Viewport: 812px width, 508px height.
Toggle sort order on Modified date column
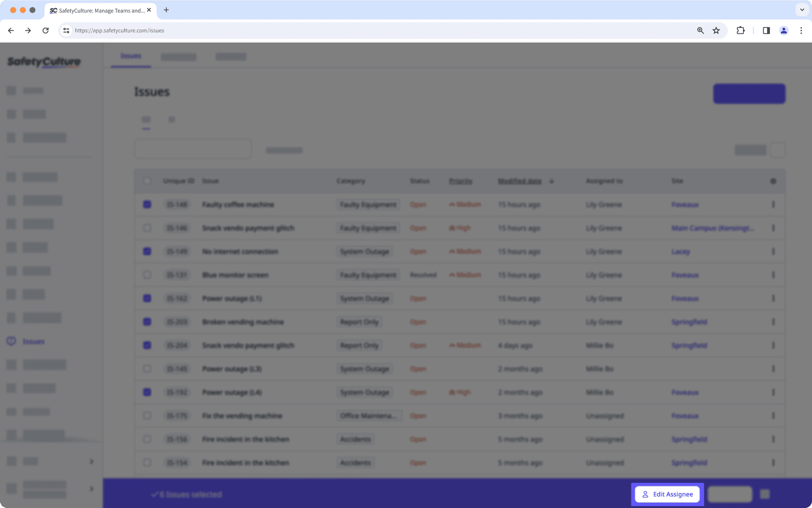[520, 181]
